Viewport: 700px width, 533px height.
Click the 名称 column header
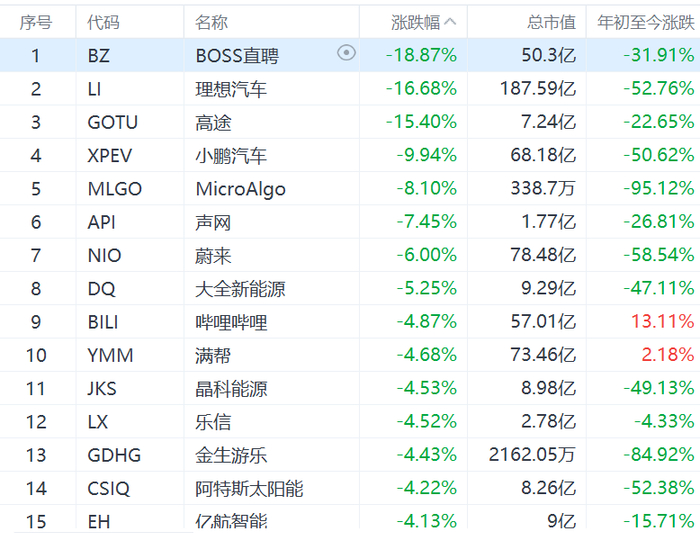click(x=211, y=22)
